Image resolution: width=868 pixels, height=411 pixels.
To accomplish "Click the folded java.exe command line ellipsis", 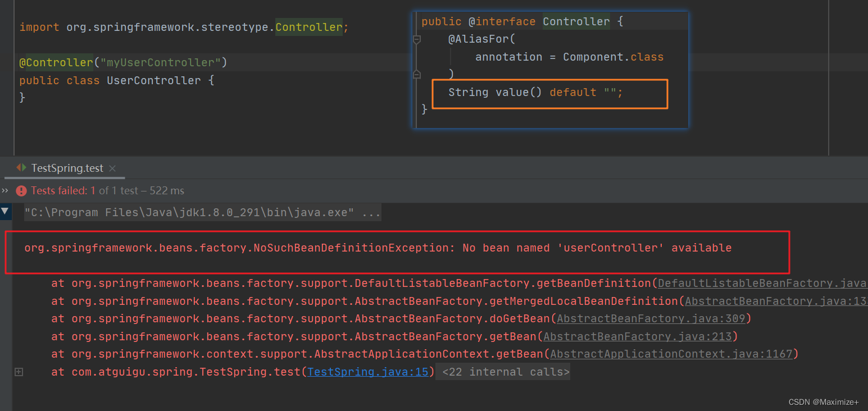I will 371,213.
